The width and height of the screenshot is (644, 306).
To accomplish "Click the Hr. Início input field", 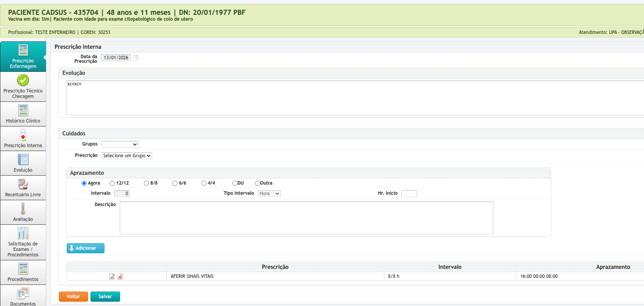I will [x=409, y=194].
